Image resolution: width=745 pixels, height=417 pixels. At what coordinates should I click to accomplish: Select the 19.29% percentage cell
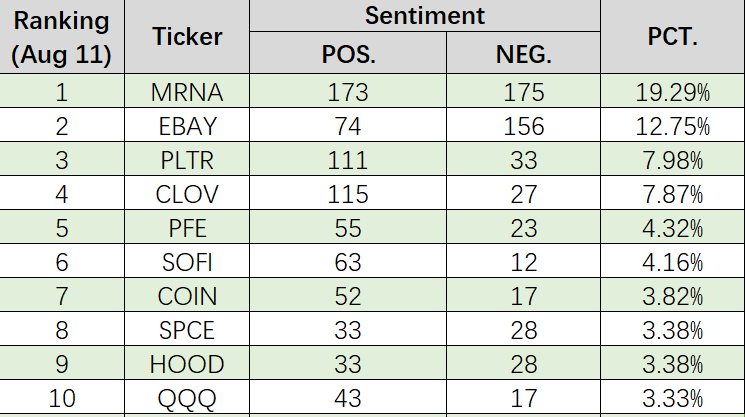[x=672, y=91]
